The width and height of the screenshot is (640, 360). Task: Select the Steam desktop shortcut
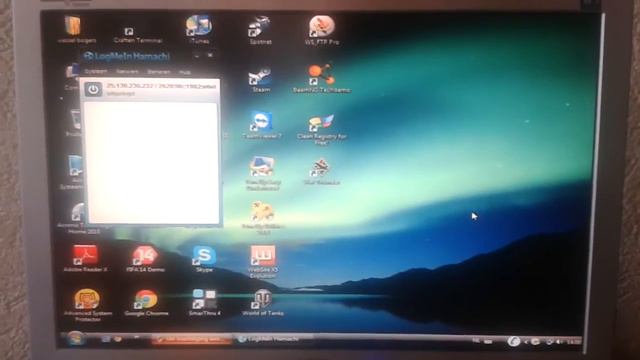(x=261, y=80)
